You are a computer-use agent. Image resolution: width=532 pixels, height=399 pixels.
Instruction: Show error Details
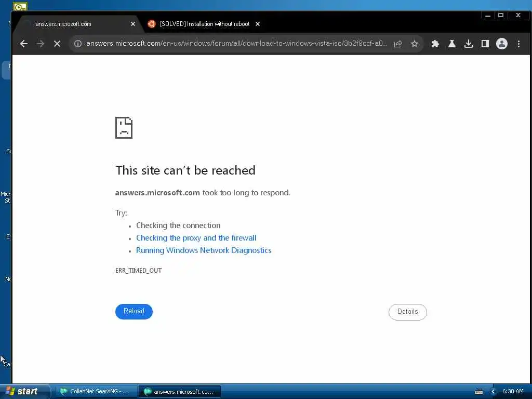tap(407, 312)
